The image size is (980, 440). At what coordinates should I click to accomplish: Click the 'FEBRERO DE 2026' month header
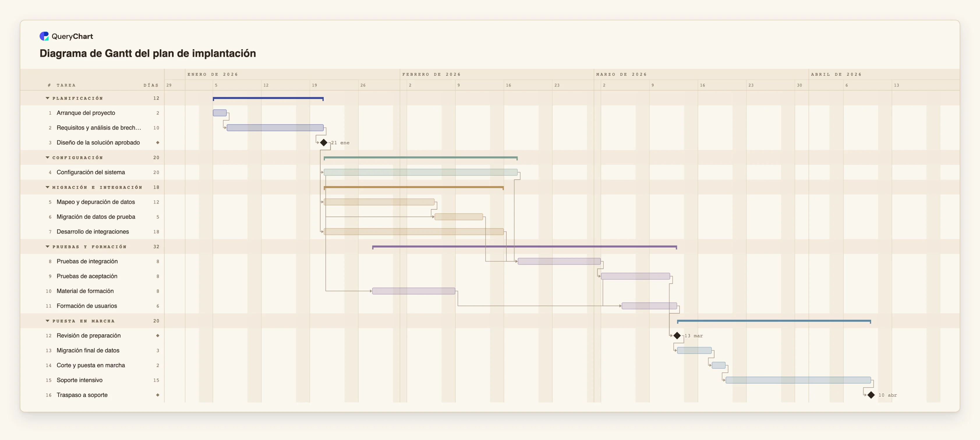click(431, 74)
